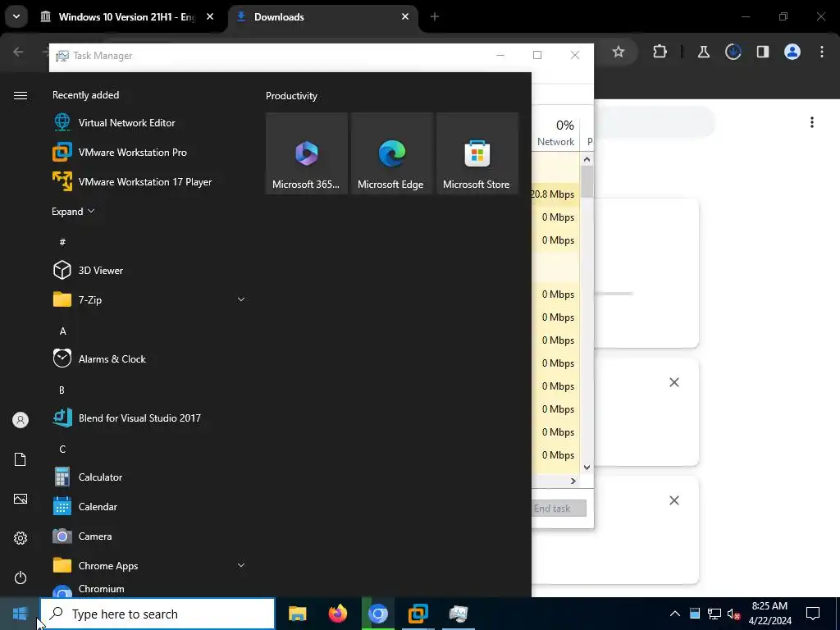840x630 pixels.
Task: Open Firefox from the taskbar
Action: point(337,614)
